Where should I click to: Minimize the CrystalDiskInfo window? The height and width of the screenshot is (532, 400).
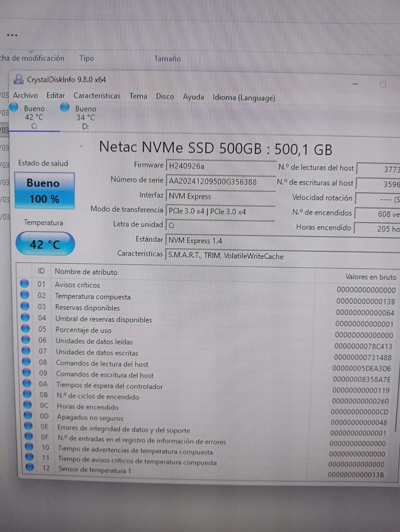click(x=355, y=84)
